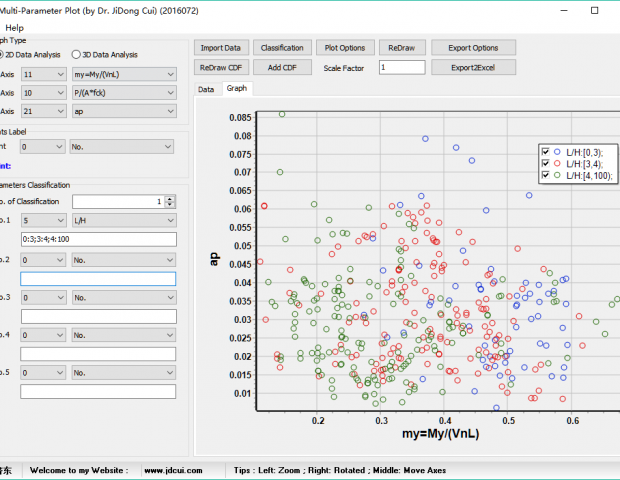Export data with Export2Excel button
The width and height of the screenshot is (620, 480).
point(473,67)
